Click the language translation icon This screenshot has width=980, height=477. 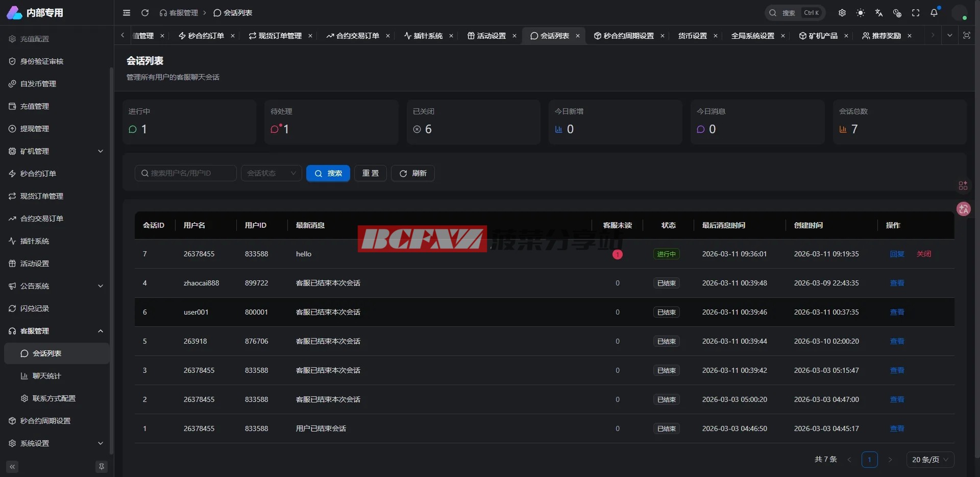879,13
